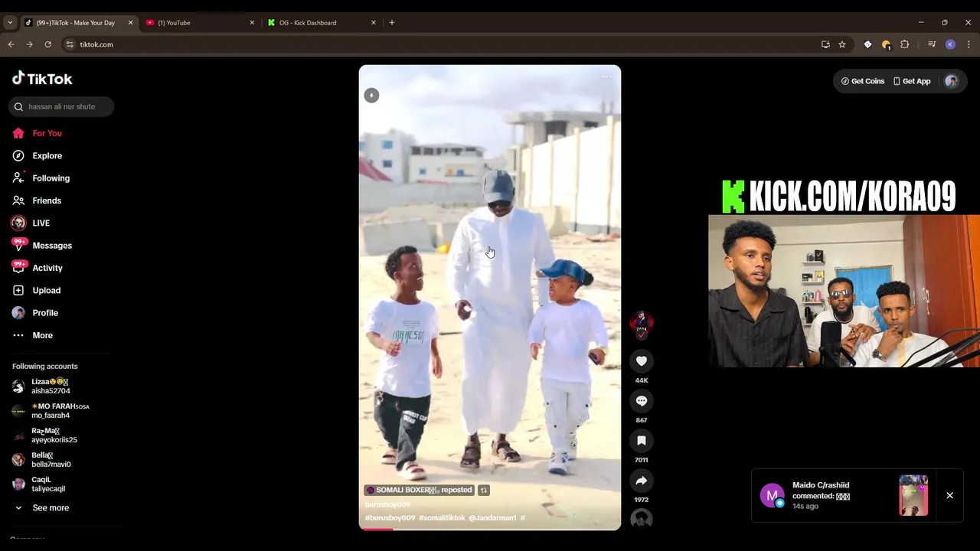Share the video with arrow icon

pyautogui.click(x=642, y=481)
